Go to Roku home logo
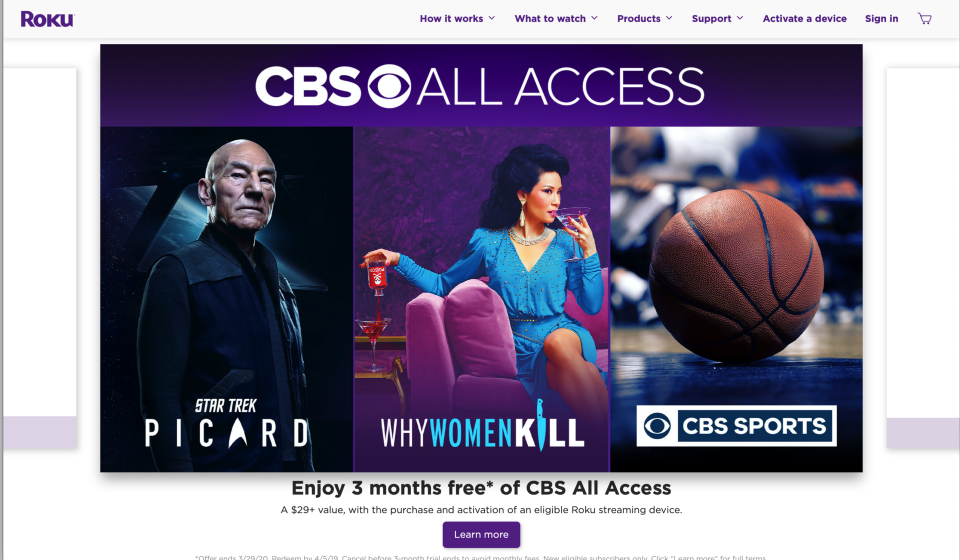The width and height of the screenshot is (960, 560). (47, 19)
